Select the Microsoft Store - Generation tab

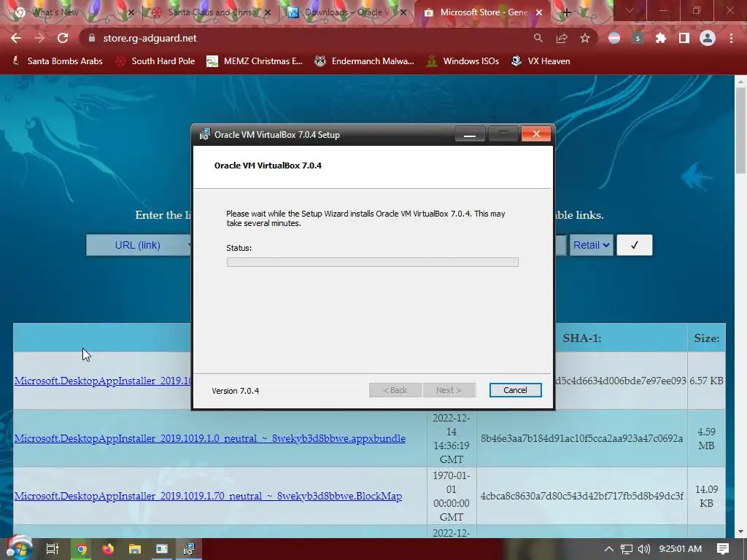[482, 12]
